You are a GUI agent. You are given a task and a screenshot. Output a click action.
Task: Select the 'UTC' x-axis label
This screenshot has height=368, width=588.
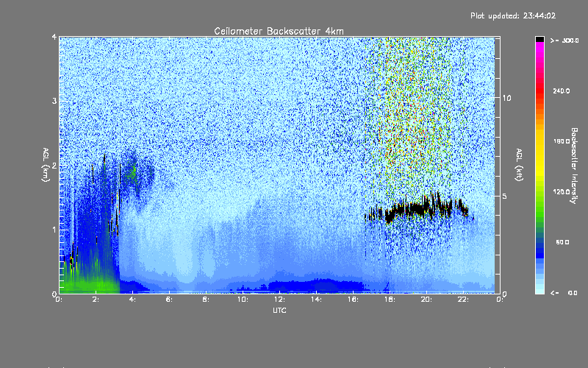[279, 311]
